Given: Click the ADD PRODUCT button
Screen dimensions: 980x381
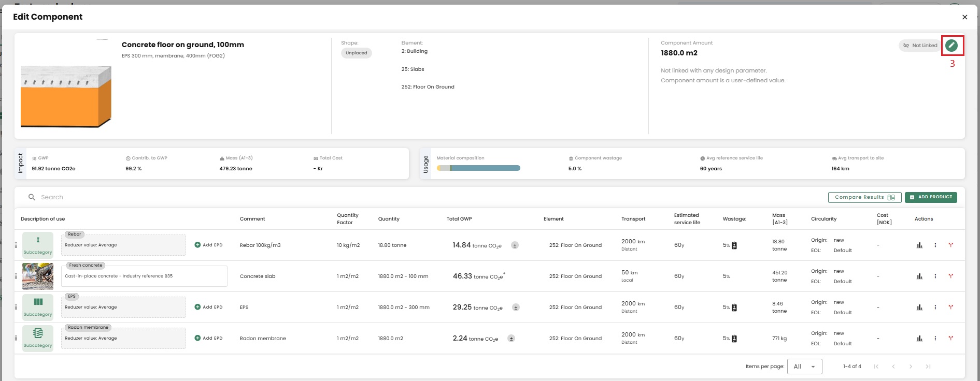Looking at the screenshot, I should tap(931, 197).
